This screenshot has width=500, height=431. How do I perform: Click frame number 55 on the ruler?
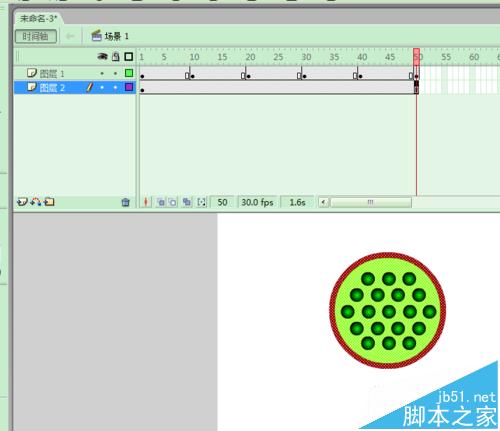[446, 57]
